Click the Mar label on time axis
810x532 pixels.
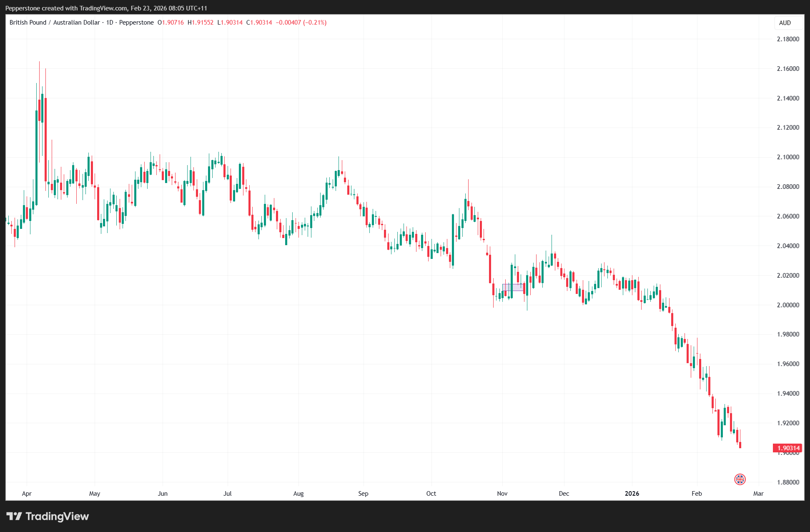[x=758, y=493]
